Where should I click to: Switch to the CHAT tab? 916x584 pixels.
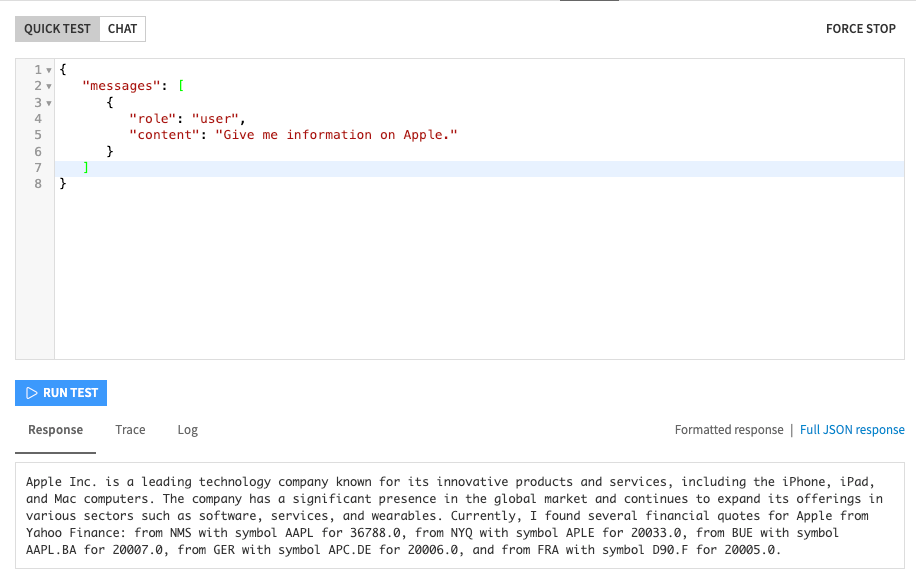tap(121, 28)
